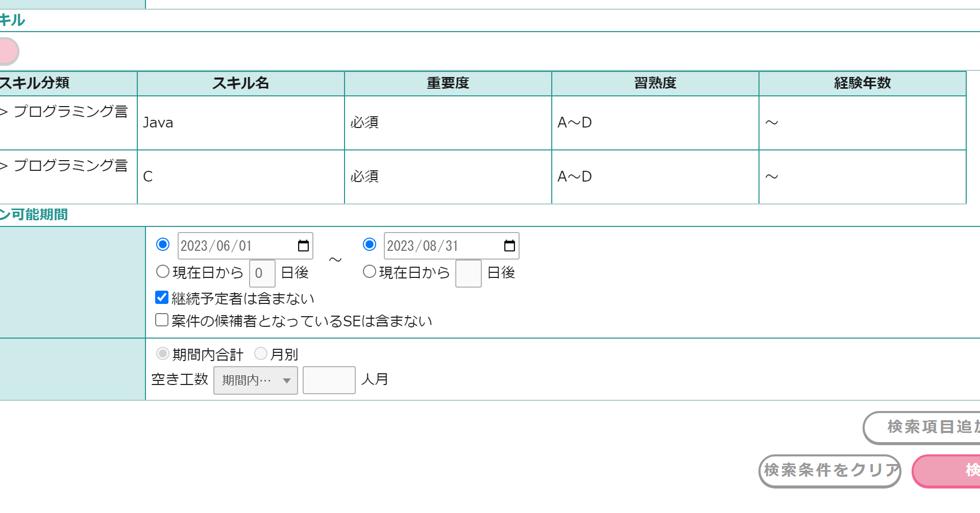Click the start date field 2023/06/01

coord(235,246)
